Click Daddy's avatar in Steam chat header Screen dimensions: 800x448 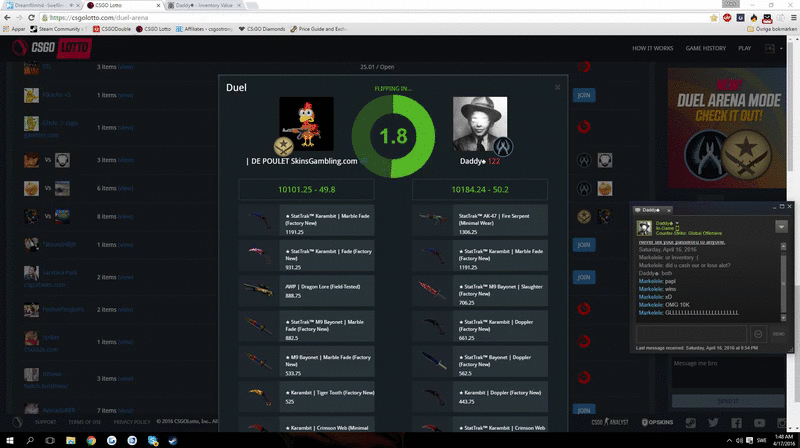[x=644, y=228]
